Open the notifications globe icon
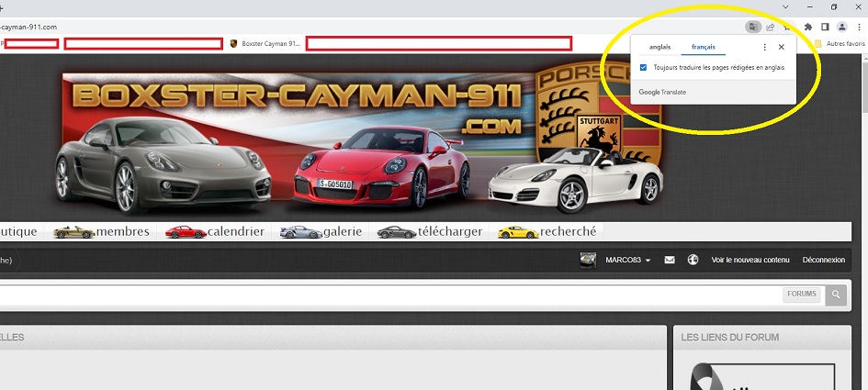The image size is (868, 390). click(693, 260)
